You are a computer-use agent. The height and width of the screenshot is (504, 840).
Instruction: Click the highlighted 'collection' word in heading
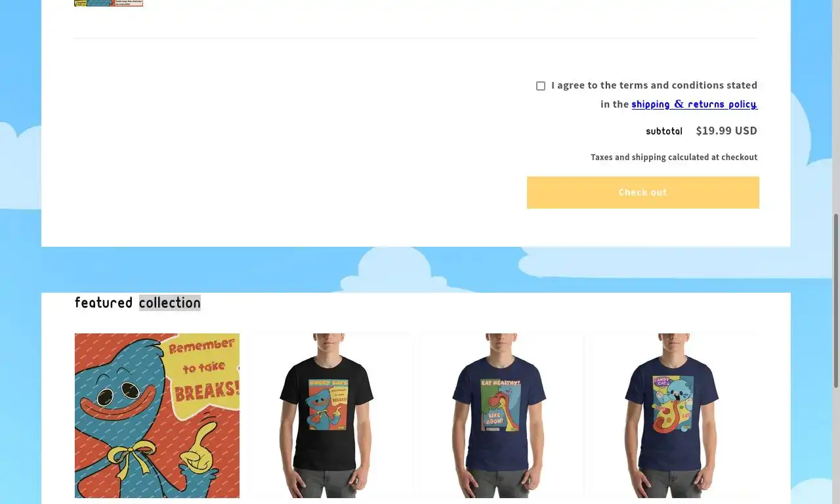pos(170,303)
